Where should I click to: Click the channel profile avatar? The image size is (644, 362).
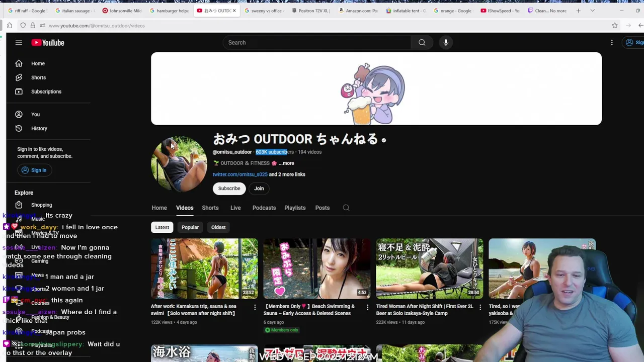[179, 164]
